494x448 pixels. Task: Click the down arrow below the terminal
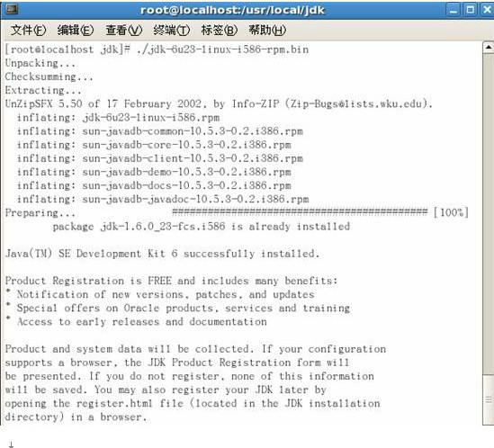(11, 444)
